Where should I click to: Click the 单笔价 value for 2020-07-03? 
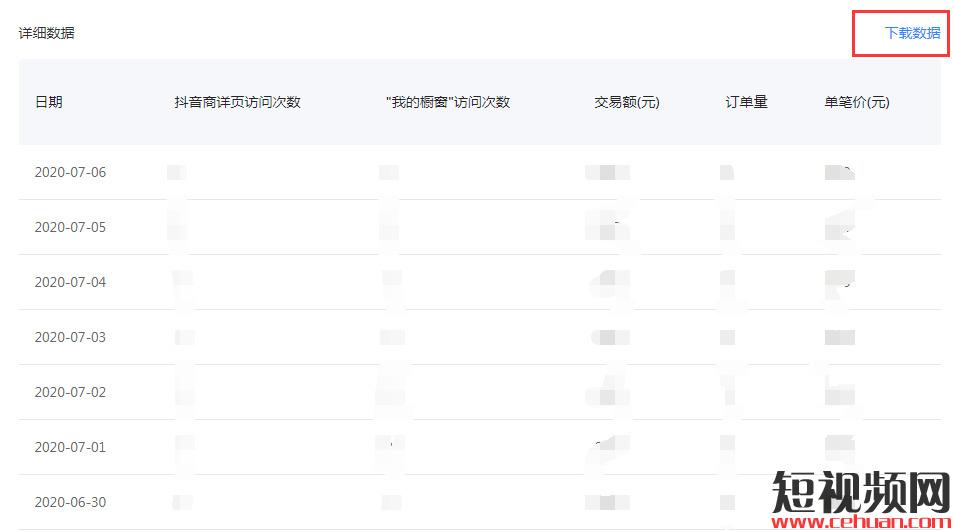840,337
